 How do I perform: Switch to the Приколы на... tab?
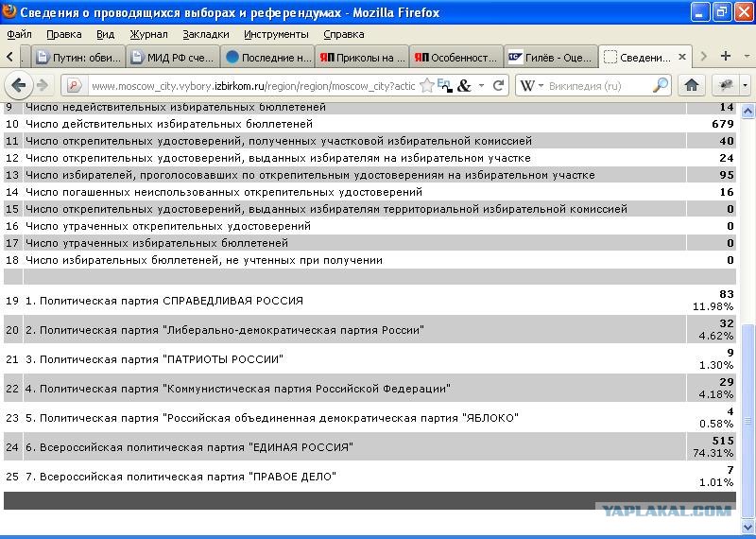[362, 58]
